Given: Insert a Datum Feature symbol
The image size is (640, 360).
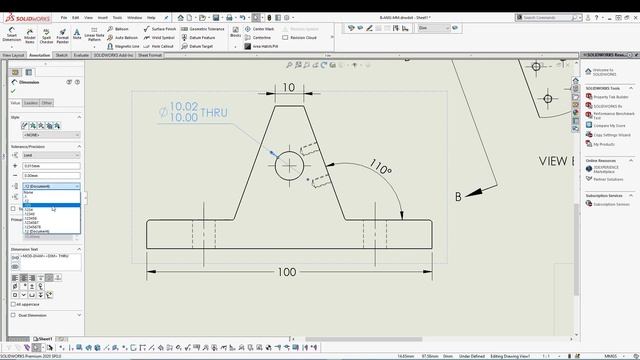Looking at the screenshot, I should click(198, 38).
